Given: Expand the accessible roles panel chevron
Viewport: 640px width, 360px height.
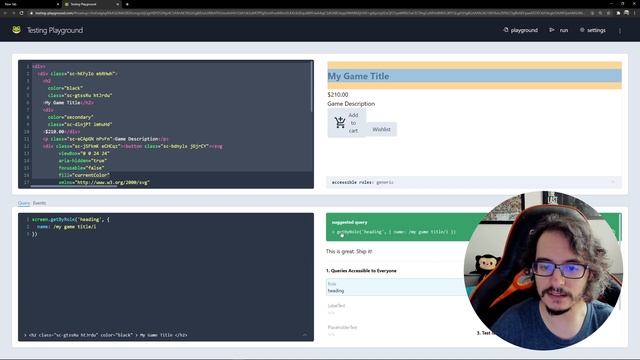Looking at the screenshot, I should click(x=613, y=182).
